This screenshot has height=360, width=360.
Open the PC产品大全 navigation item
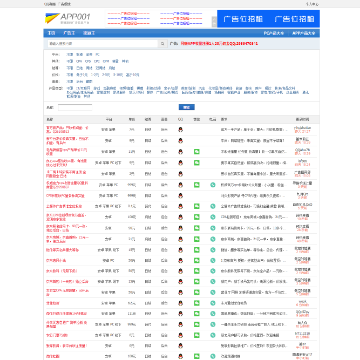click(274, 33)
